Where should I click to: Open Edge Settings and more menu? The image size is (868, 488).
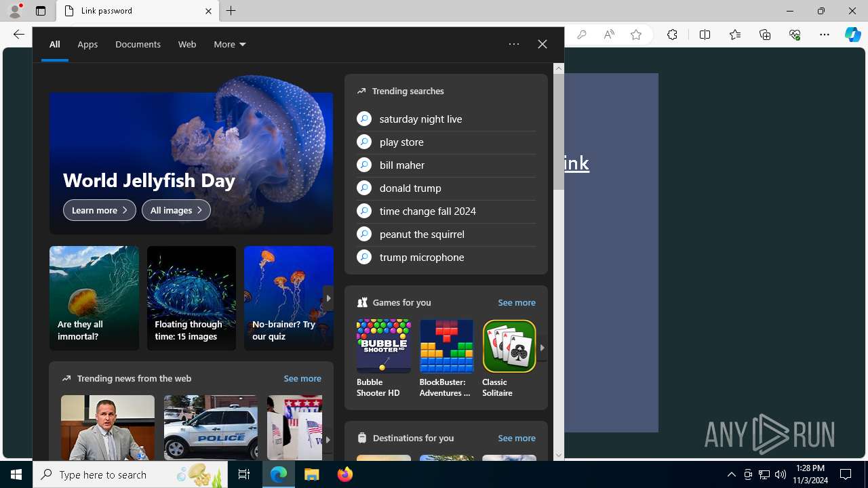tap(825, 35)
